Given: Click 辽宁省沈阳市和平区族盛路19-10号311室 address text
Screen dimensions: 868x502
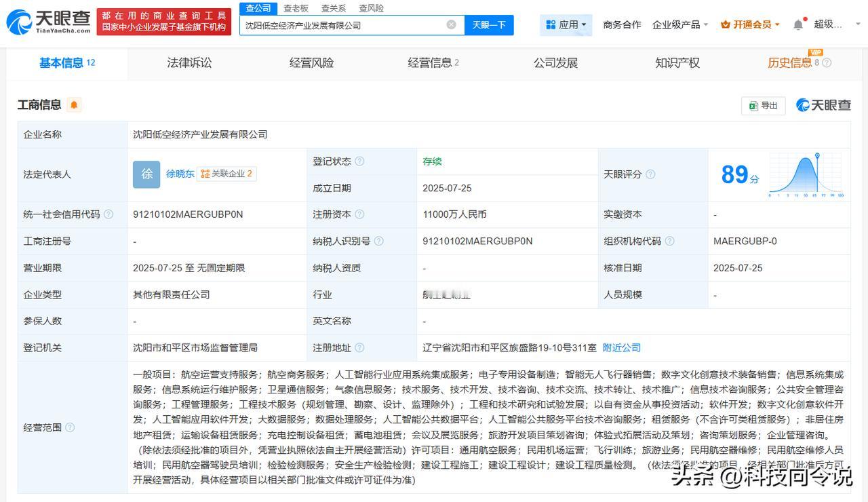Looking at the screenshot, I should click(x=510, y=348).
